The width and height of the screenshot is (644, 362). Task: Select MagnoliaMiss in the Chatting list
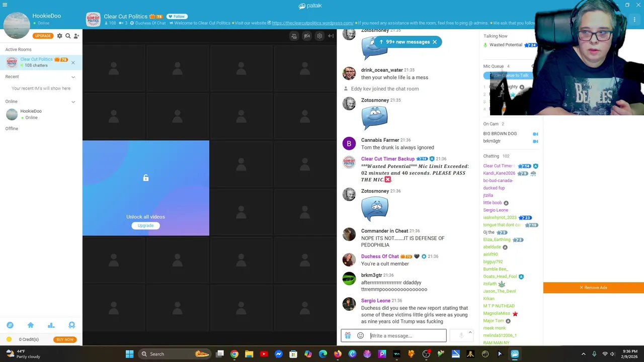click(497, 313)
